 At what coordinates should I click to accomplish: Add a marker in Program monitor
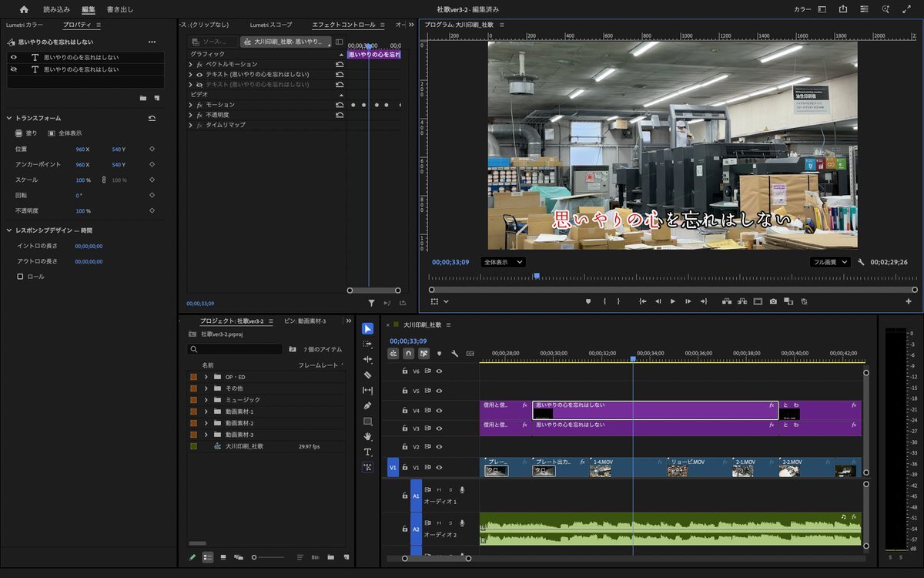click(x=588, y=301)
